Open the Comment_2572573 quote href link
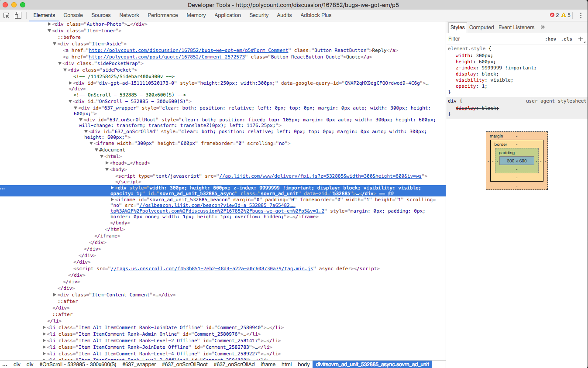 point(167,57)
